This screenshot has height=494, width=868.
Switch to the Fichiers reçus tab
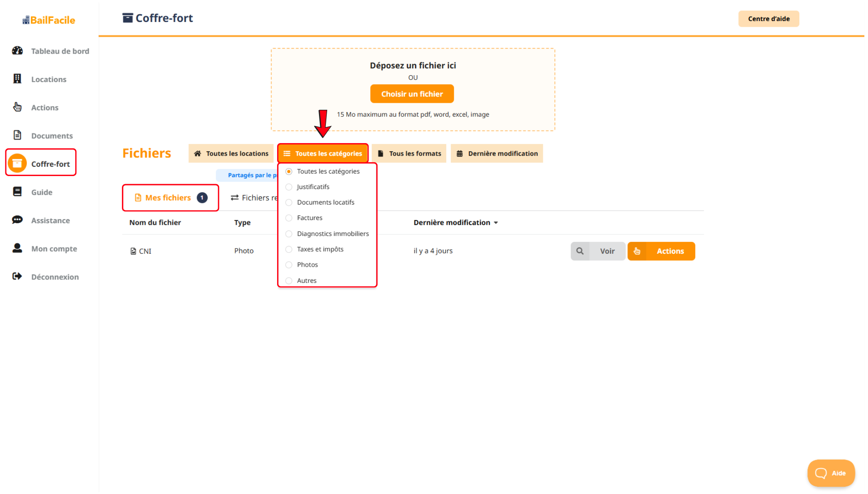(x=254, y=198)
